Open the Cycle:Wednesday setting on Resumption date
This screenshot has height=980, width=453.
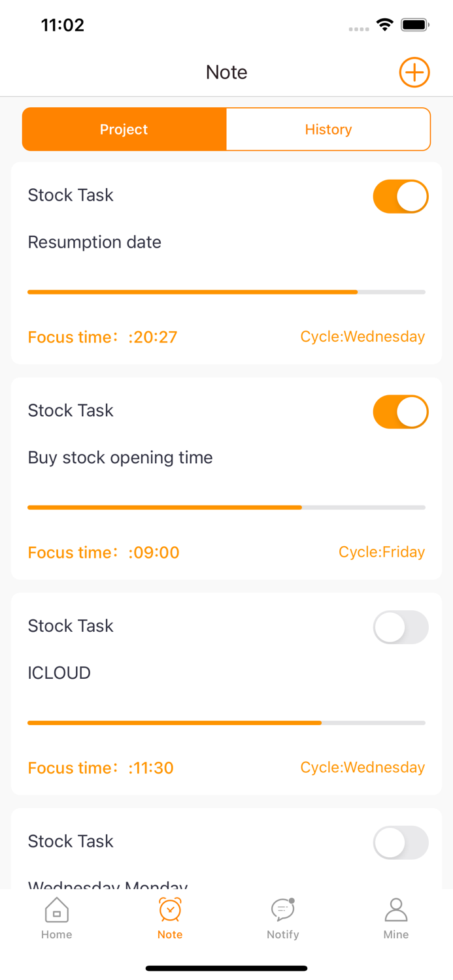click(362, 336)
